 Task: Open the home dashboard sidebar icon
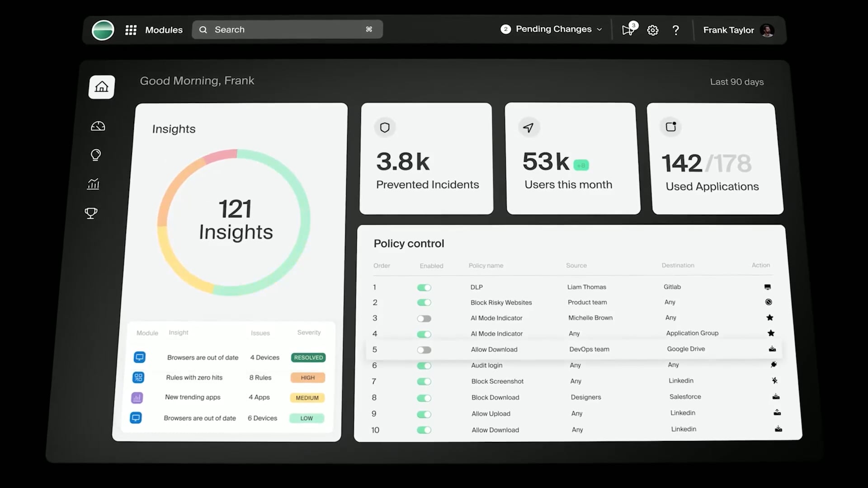coord(102,87)
